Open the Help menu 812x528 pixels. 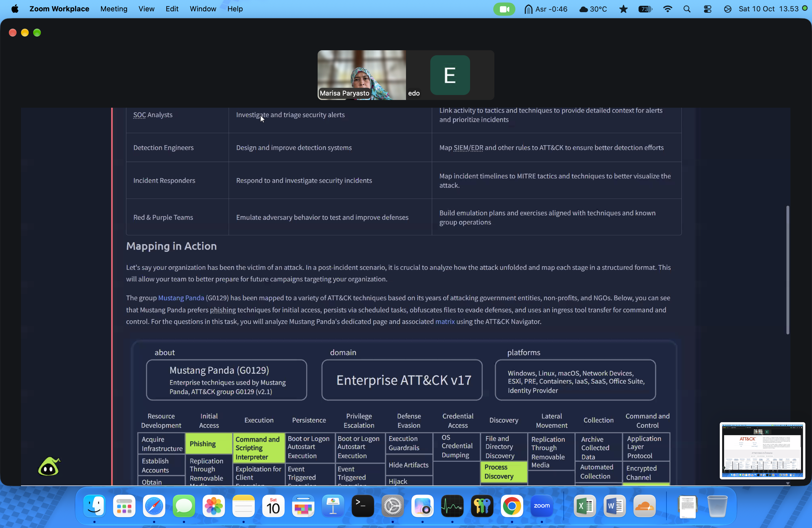pos(235,9)
